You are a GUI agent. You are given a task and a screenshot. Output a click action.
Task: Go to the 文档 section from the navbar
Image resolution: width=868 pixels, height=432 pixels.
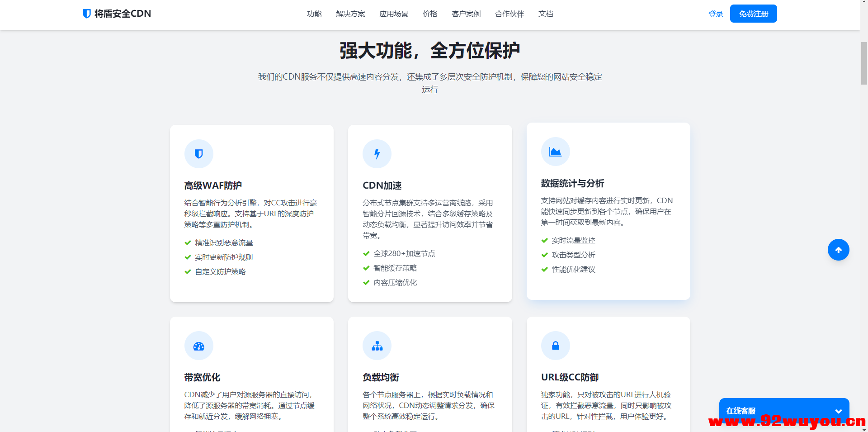click(545, 14)
